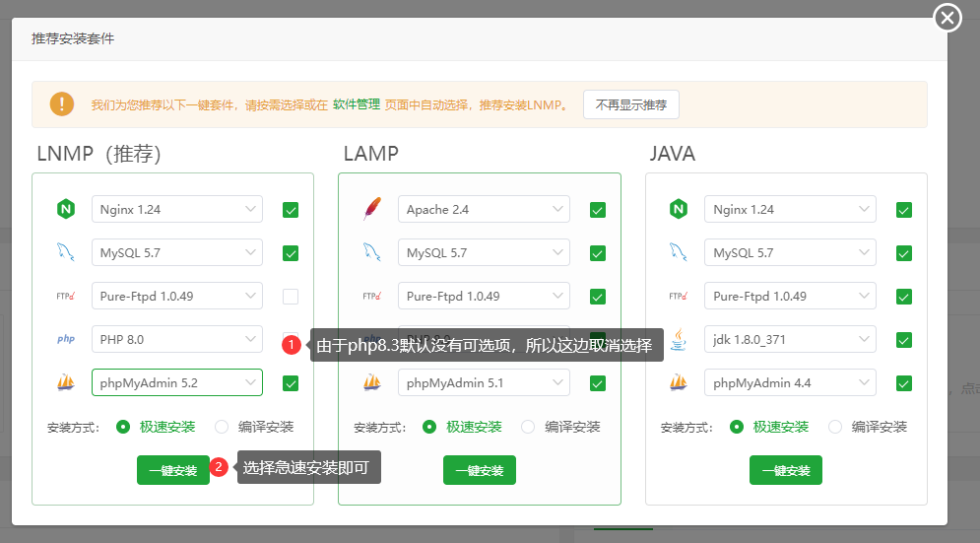The height and width of the screenshot is (543, 980).
Task: Click the MySQL dolphin icon in JAVA column
Action: tap(679, 252)
